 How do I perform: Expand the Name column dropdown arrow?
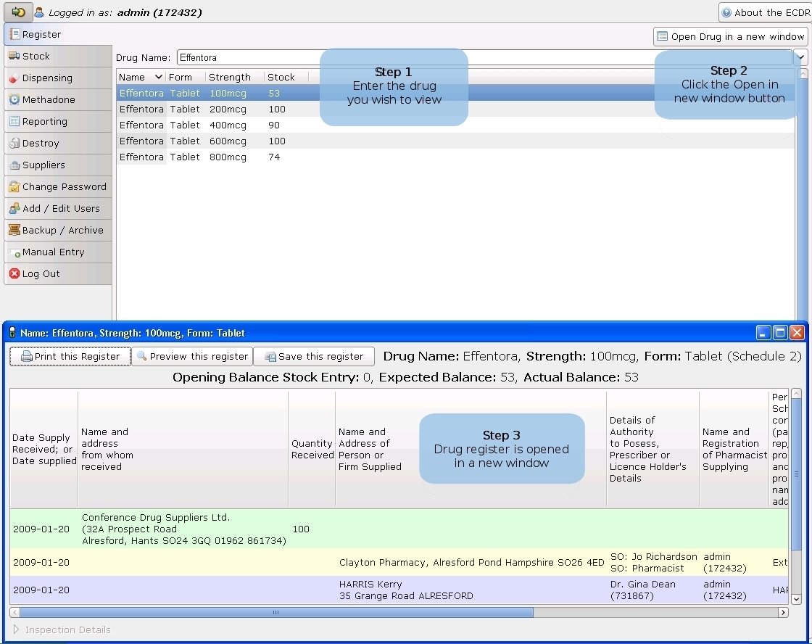159,77
